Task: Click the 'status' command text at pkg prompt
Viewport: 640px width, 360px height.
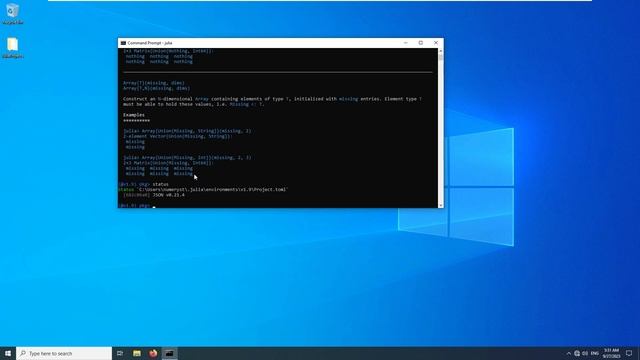Action: pyautogui.click(x=160, y=184)
